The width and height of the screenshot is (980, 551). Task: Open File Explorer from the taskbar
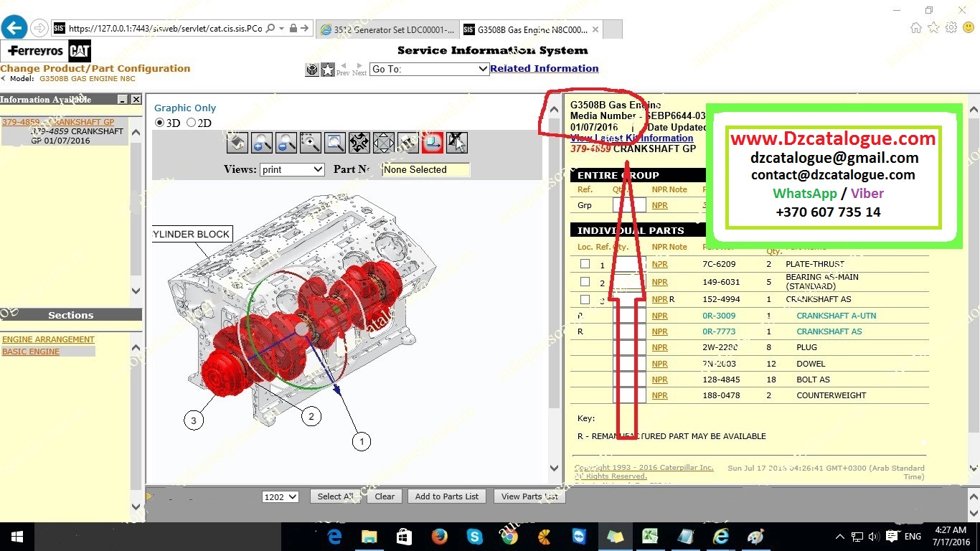point(369,537)
